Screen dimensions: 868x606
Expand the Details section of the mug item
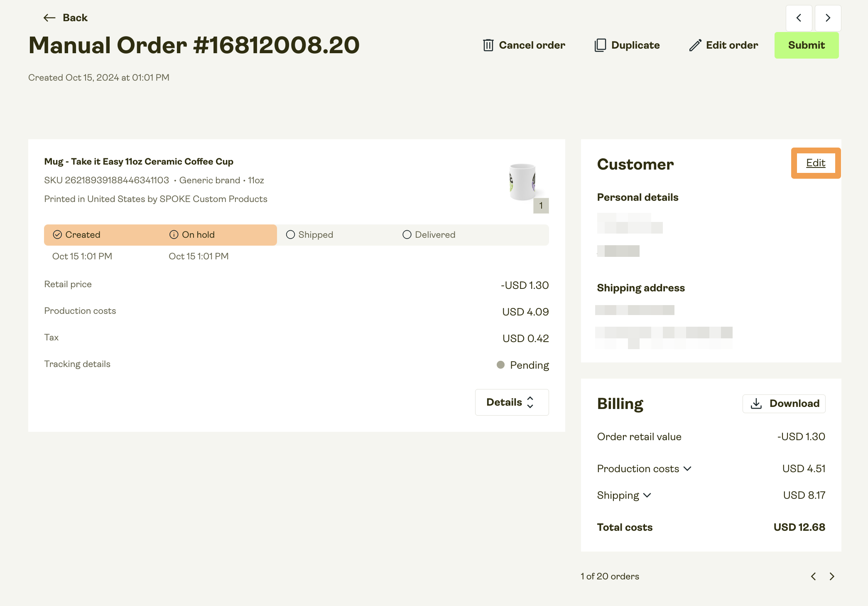pyautogui.click(x=512, y=402)
